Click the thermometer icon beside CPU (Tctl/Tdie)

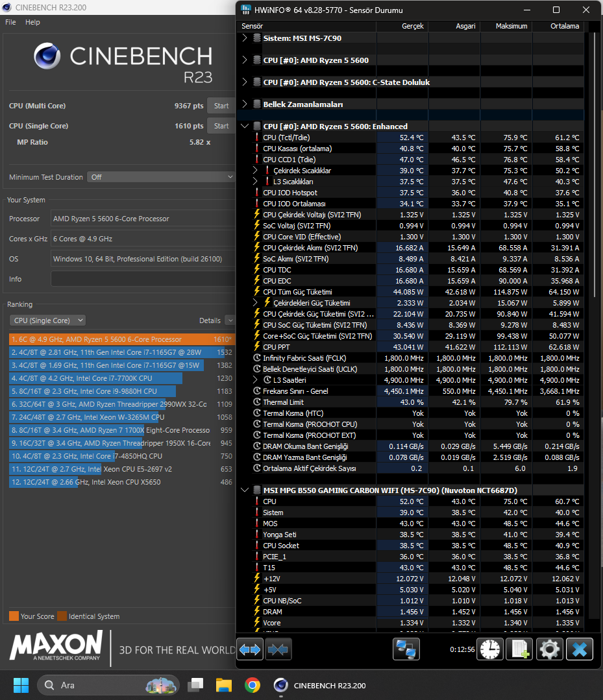pyautogui.click(x=257, y=138)
